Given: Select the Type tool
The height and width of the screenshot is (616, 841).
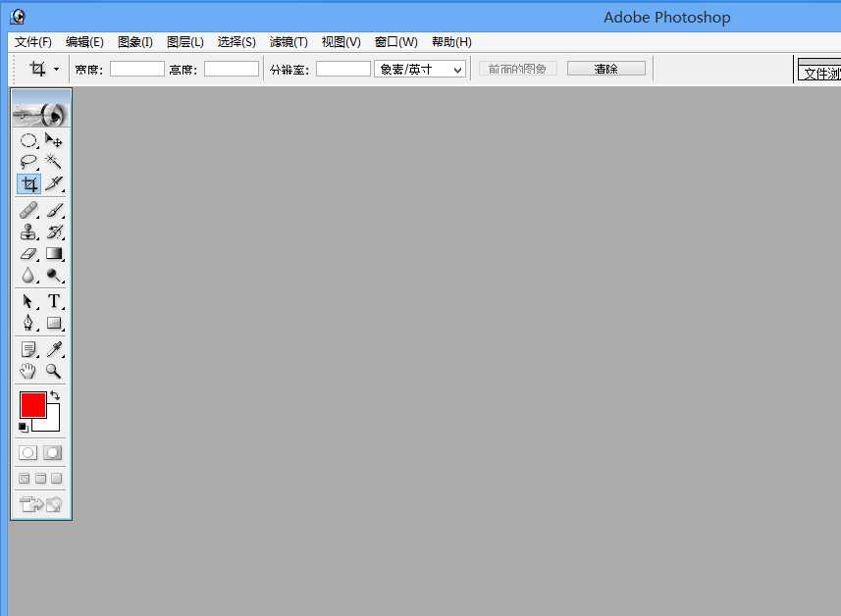Looking at the screenshot, I should [54, 300].
